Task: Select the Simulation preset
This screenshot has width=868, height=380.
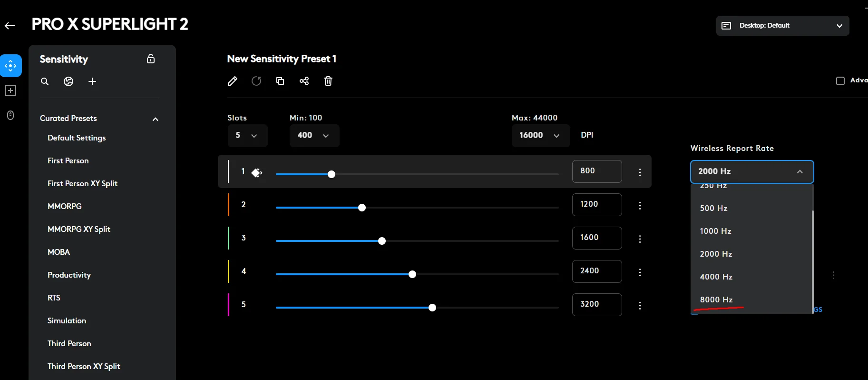Action: (x=67, y=321)
